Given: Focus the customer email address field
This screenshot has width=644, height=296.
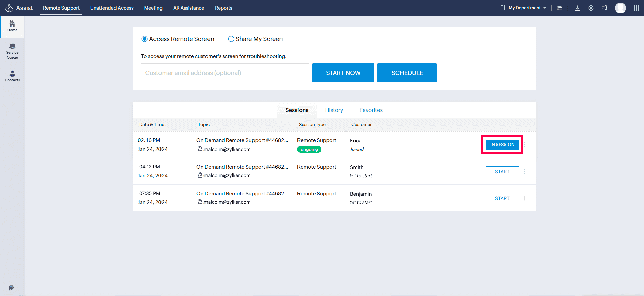Looking at the screenshot, I should click(x=225, y=73).
